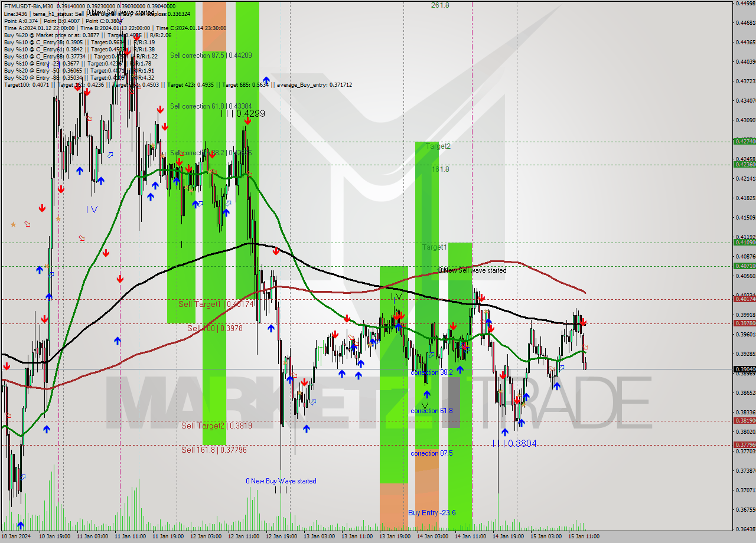756x543 pixels.
Task: Click the green 0.42740 price tag
Action: point(744,141)
